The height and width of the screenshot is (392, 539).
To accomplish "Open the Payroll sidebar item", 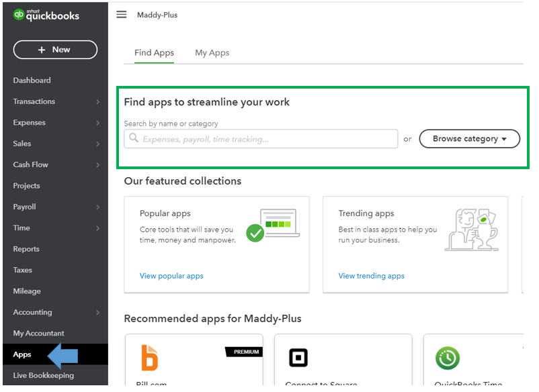I will coord(24,207).
